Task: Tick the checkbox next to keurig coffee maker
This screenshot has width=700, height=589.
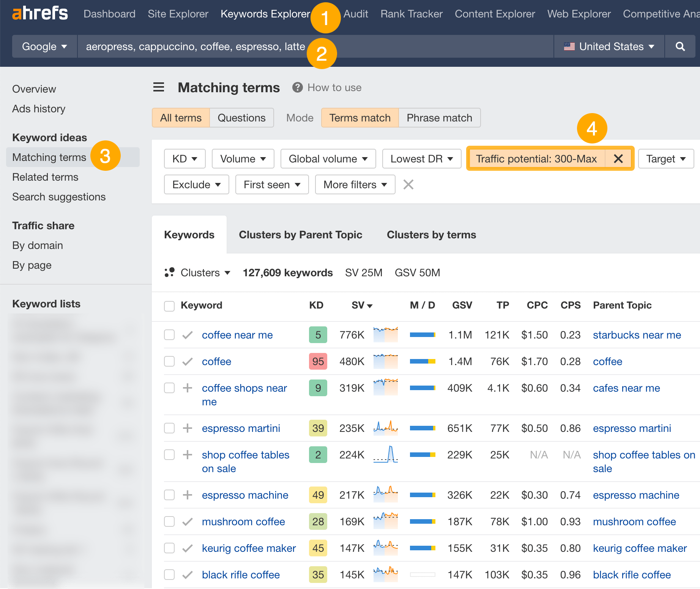Action: point(169,548)
